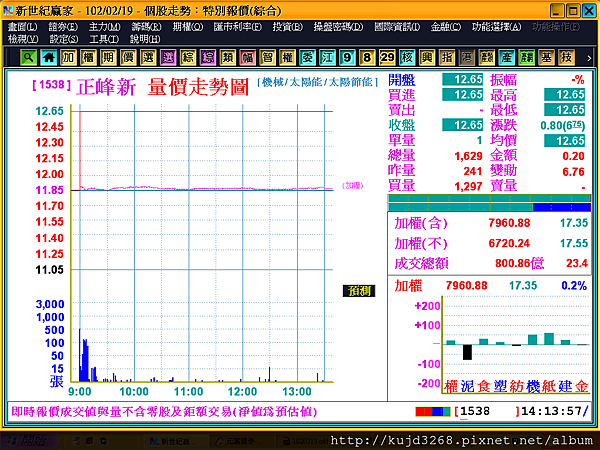Select the 櫃 OTC toolbar icon
600x450 pixels.
point(88,58)
